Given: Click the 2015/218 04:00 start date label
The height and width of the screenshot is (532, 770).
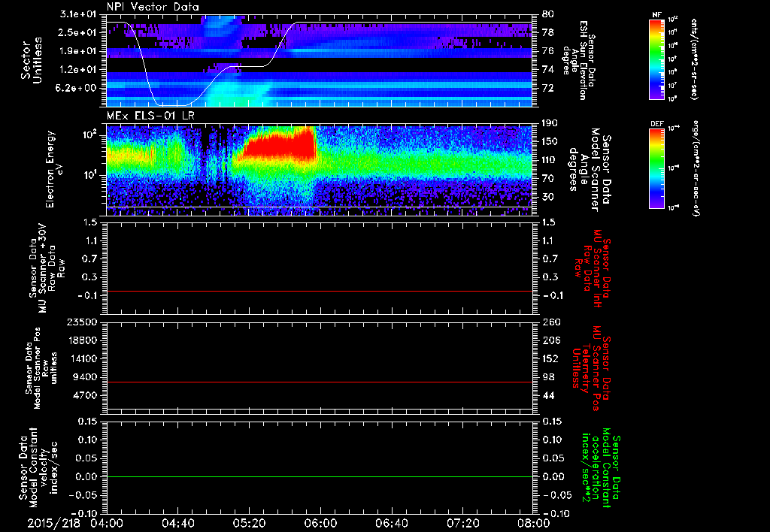Looking at the screenshot, I should click(x=75, y=523).
